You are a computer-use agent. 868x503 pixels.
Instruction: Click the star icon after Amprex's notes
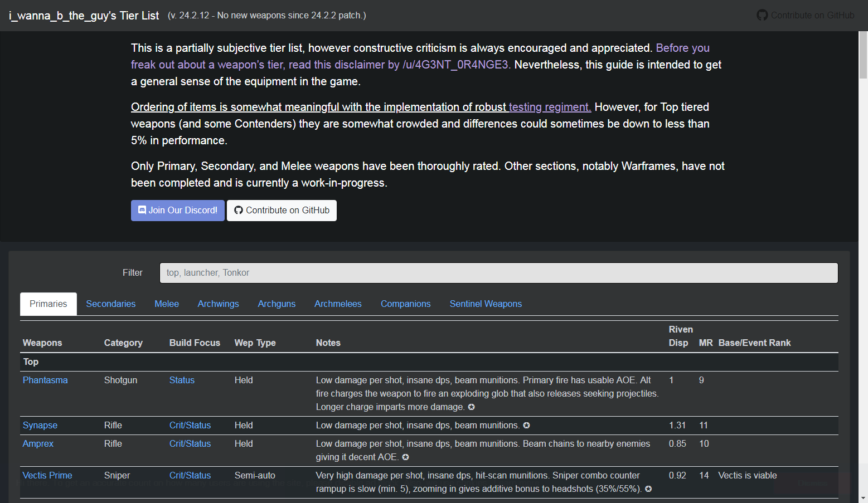tap(405, 457)
